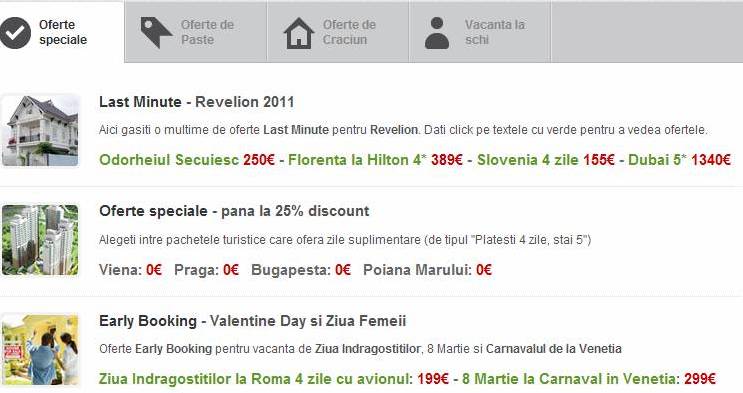This screenshot has width=743, height=393.
Task: Follow the Florenta la Hilton 4* link
Action: coord(375,160)
